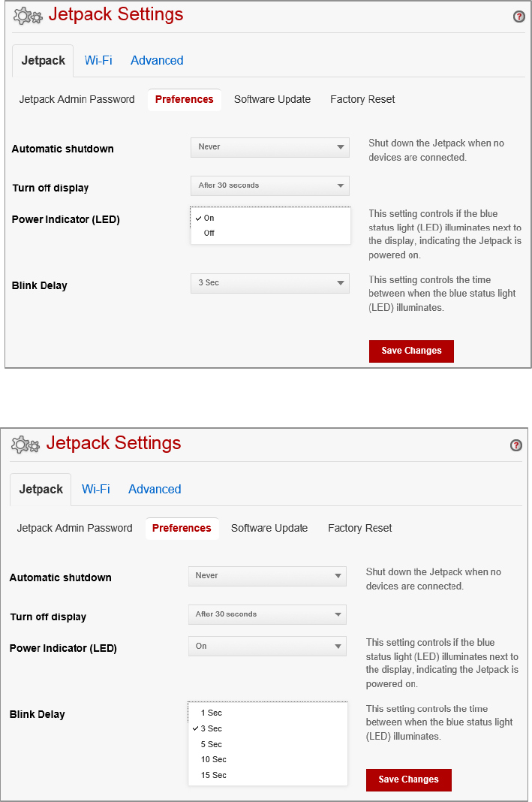Open the Advanced tab in the upper panel

(x=157, y=60)
